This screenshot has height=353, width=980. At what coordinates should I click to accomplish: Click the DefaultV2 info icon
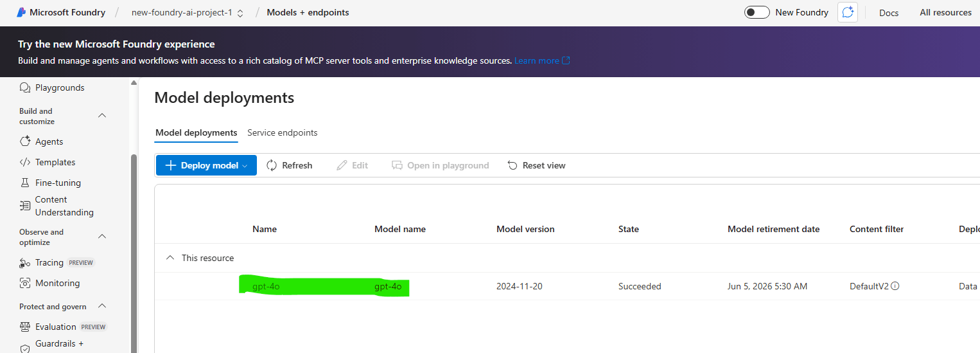pyautogui.click(x=895, y=286)
